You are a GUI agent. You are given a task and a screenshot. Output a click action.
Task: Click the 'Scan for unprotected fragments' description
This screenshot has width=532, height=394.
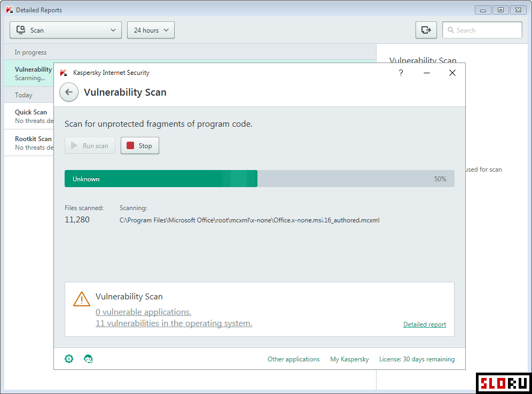point(159,124)
